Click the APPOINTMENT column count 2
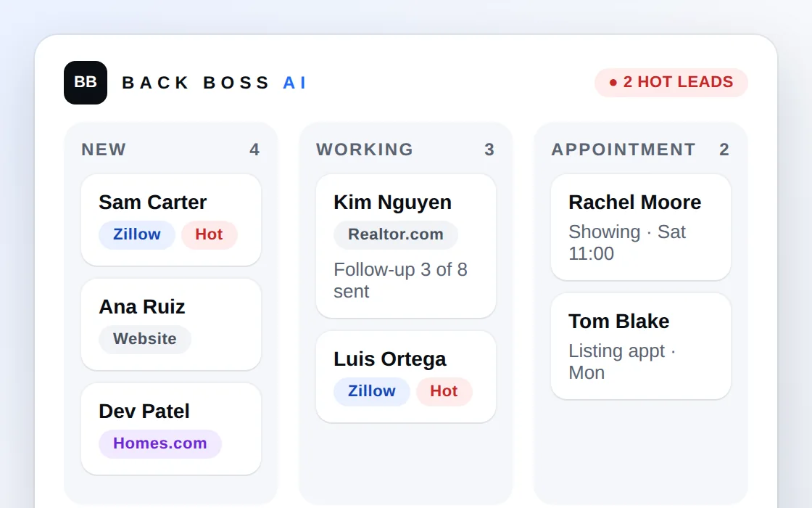 tap(724, 149)
